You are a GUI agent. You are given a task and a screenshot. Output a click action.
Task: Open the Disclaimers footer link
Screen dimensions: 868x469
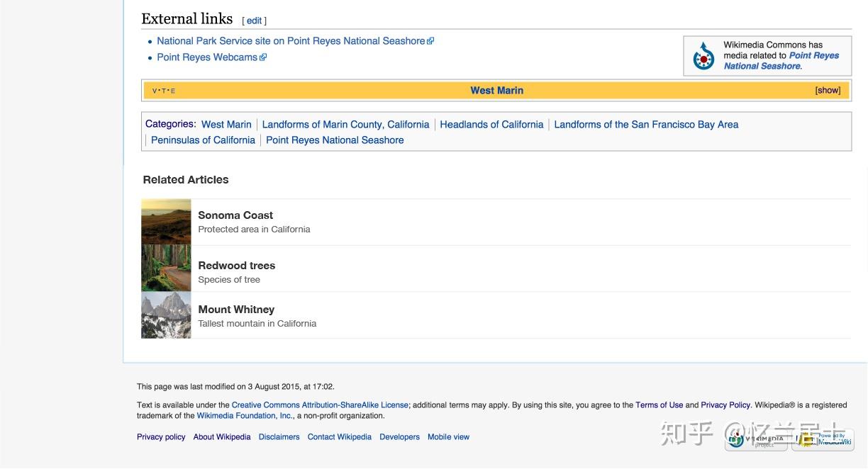point(279,437)
